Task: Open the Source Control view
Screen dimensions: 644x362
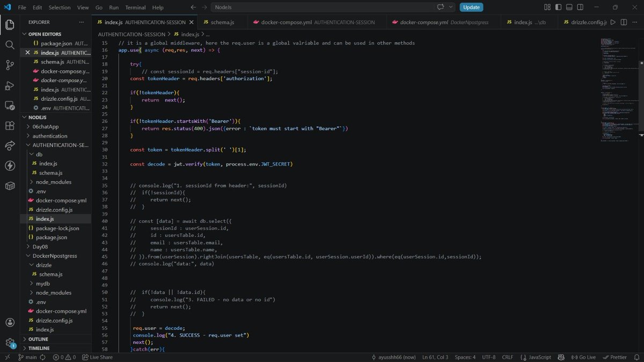Action: [x=10, y=65]
